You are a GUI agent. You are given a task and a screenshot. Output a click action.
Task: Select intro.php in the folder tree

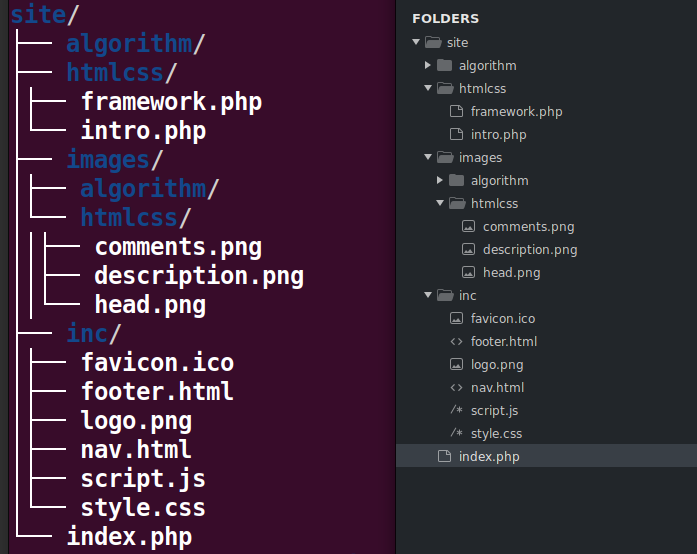click(498, 135)
